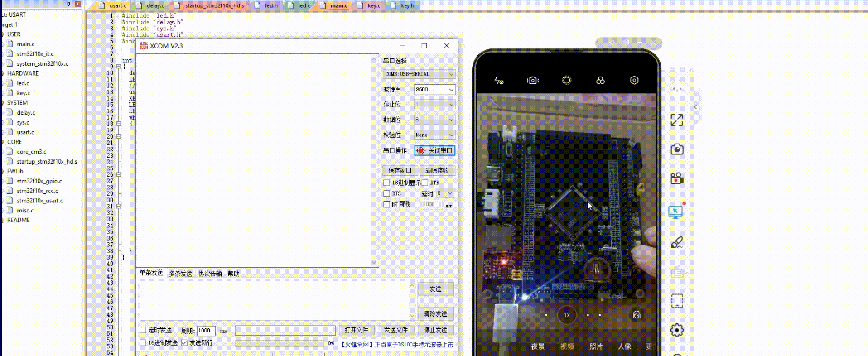Screen dimensions: 868x356
Task: Tap the 1X zoom button in camera
Action: [x=567, y=315]
